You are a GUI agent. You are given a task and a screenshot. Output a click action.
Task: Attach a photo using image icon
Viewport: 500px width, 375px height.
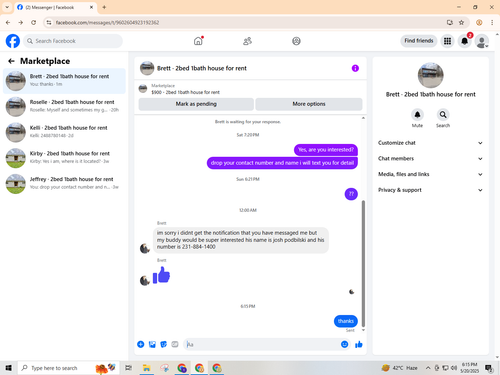coord(152,344)
